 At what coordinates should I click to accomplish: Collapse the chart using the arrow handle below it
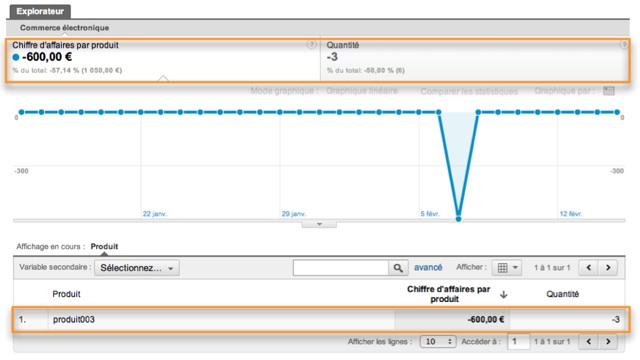tap(319, 224)
